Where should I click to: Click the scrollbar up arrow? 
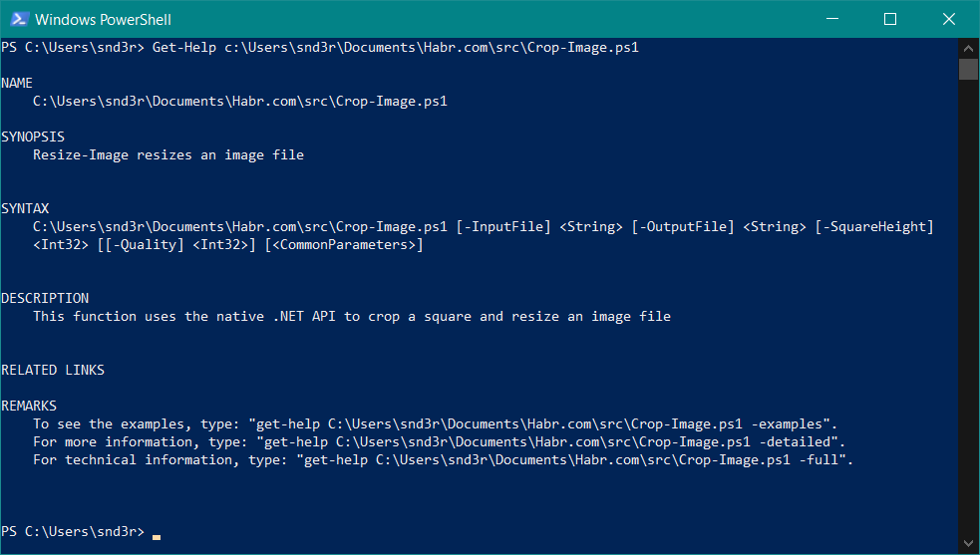tap(968, 47)
